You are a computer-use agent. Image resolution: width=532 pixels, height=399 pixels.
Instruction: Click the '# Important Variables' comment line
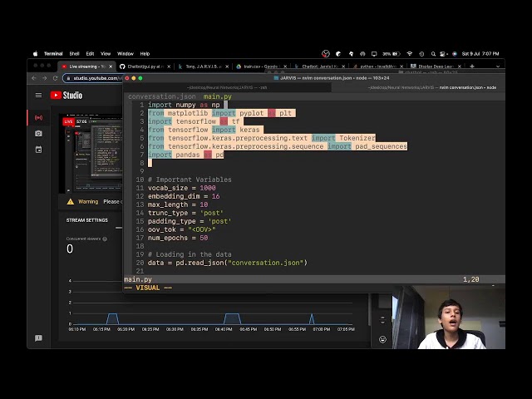(x=190, y=180)
